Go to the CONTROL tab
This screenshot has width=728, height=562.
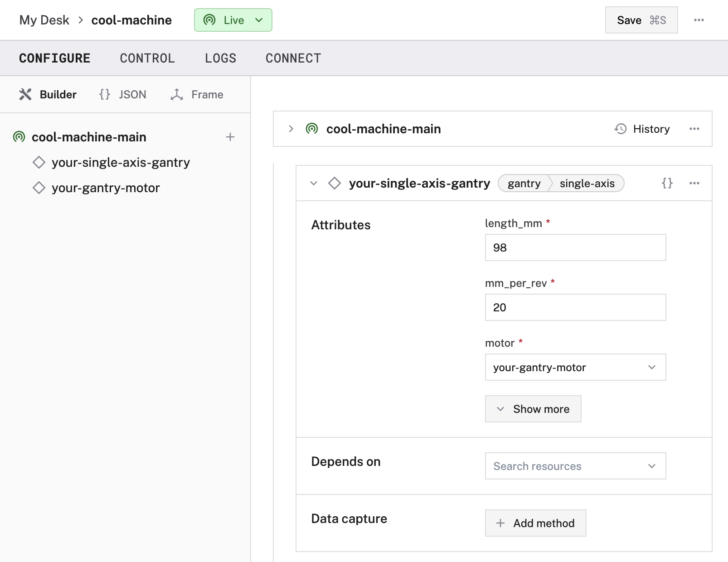(x=147, y=58)
